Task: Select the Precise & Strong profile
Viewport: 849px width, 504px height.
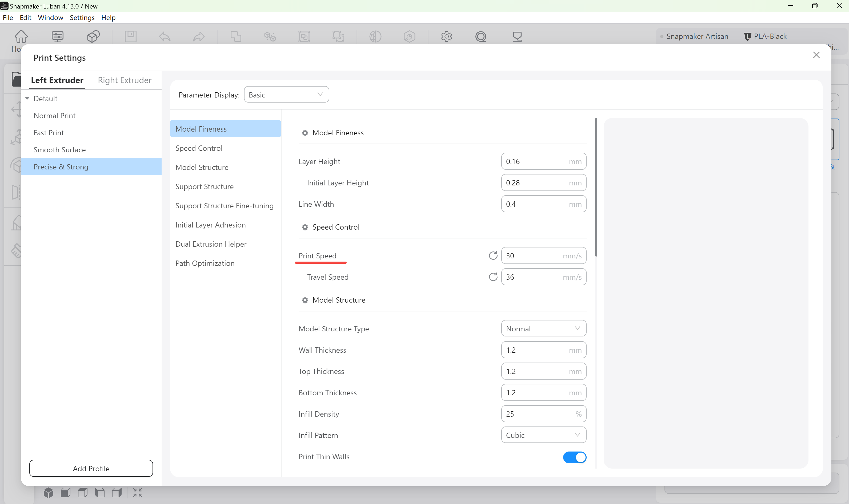Action: [91, 166]
